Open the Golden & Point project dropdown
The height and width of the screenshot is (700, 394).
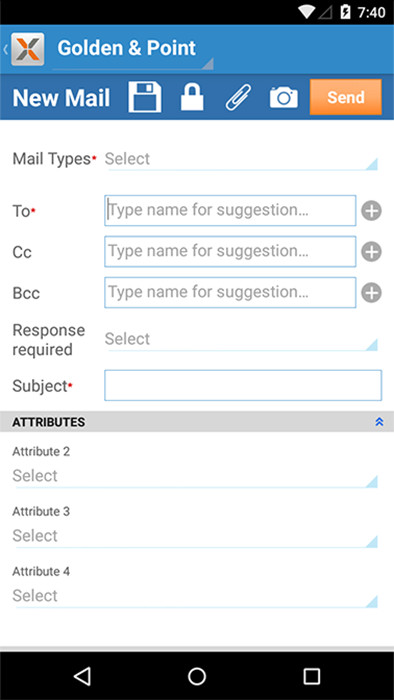(133, 49)
